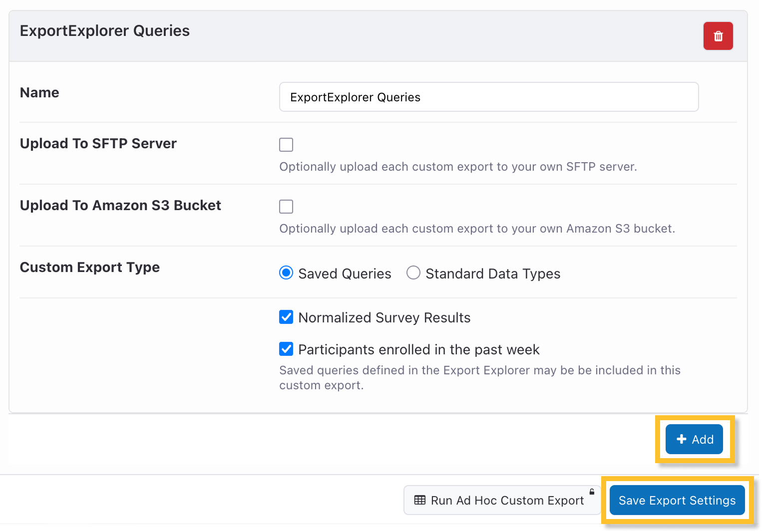
Task: Focus the Name text input field
Action: (x=488, y=97)
